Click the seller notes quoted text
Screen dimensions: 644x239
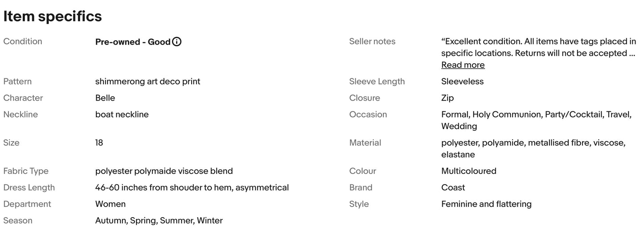tap(538, 47)
